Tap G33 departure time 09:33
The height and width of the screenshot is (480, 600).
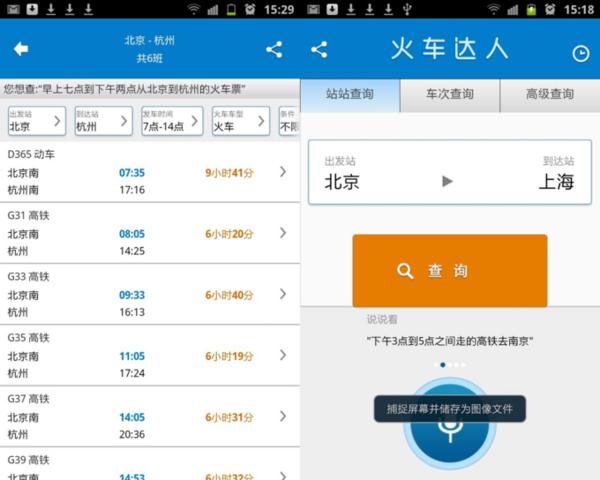(132, 295)
